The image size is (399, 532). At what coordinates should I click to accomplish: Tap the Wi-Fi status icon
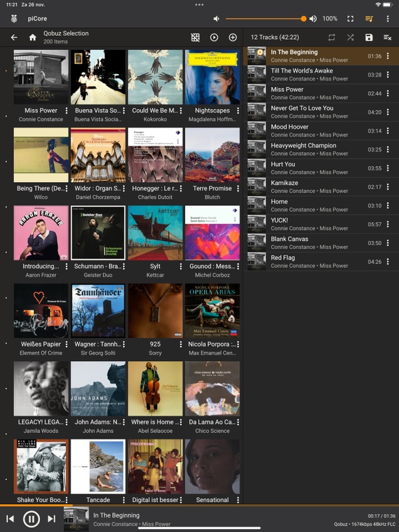[x=378, y=5]
